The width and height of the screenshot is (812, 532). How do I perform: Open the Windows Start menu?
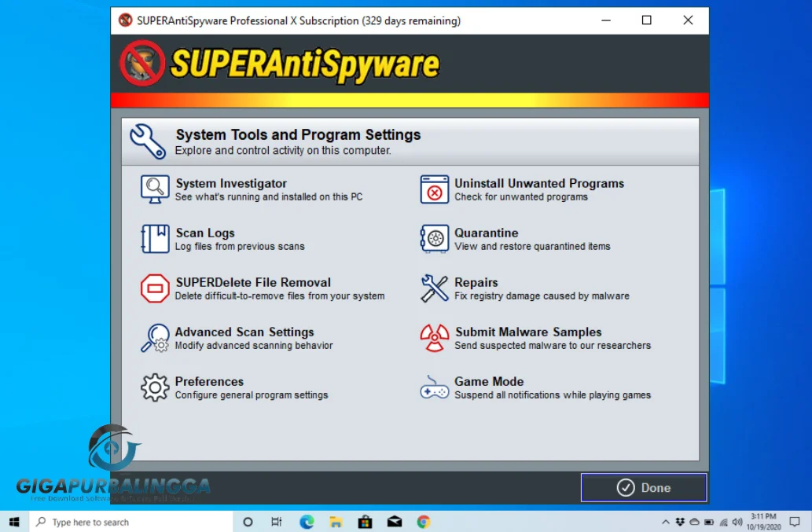coord(14,522)
